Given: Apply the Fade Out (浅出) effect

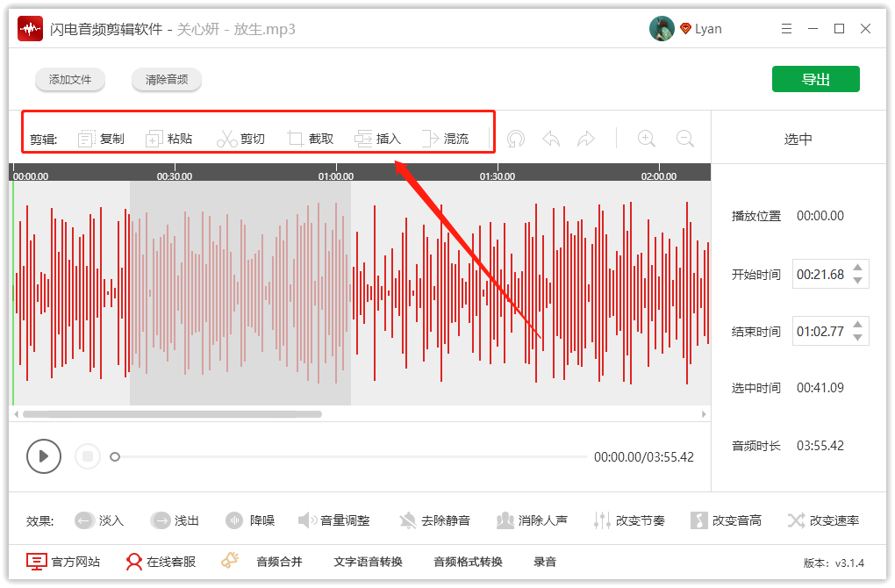Looking at the screenshot, I should [x=175, y=520].
